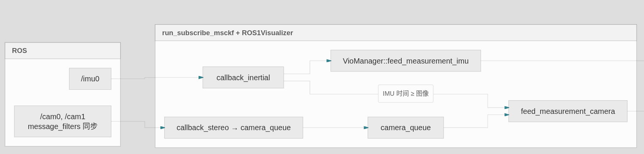Select the ROS group header
This screenshot has height=154, width=644.
[63, 51]
